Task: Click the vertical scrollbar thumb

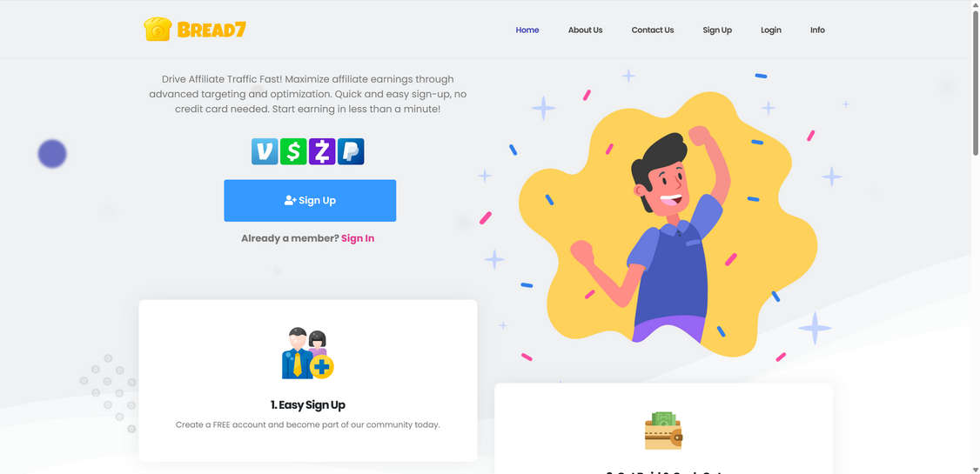Action: [975, 82]
